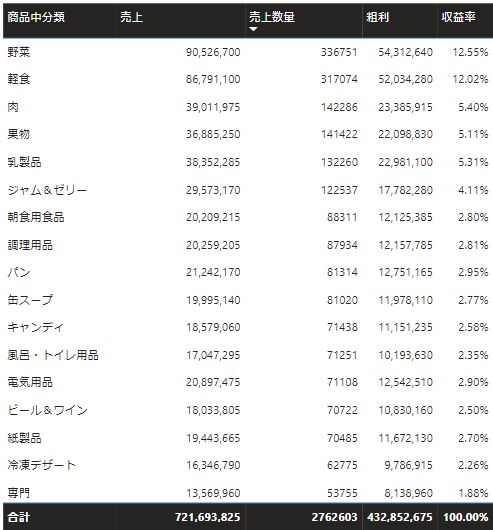Select the キャンディ category cell
493x530 pixels.
tap(35, 327)
